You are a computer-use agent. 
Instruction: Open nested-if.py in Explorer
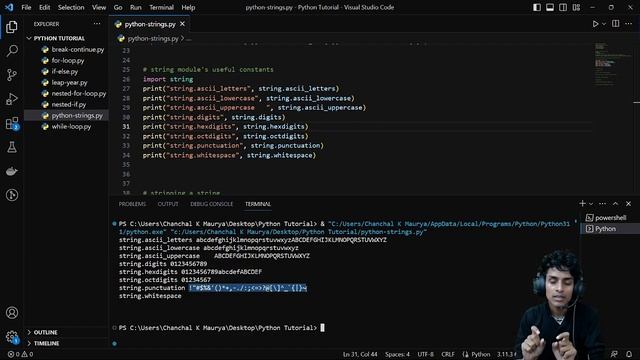click(x=69, y=104)
